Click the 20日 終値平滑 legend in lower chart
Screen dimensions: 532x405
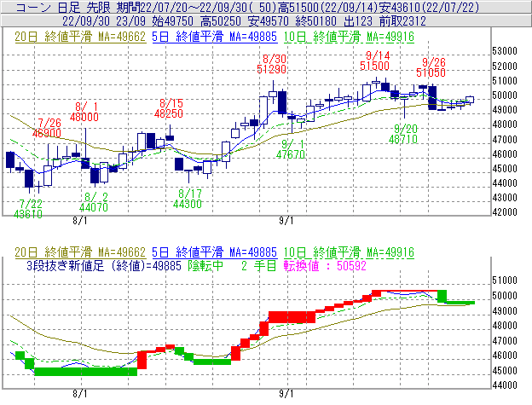coord(80,252)
